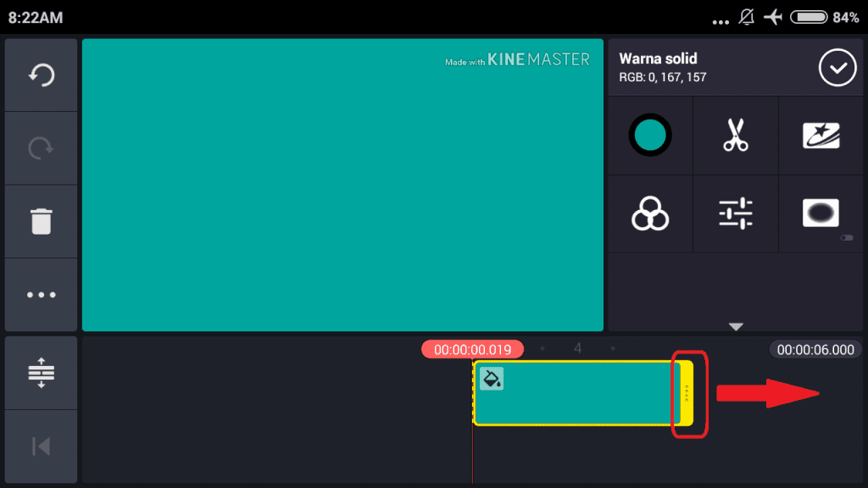Image resolution: width=868 pixels, height=488 pixels.
Task: Confirm with the checkmark done button
Action: click(x=837, y=68)
